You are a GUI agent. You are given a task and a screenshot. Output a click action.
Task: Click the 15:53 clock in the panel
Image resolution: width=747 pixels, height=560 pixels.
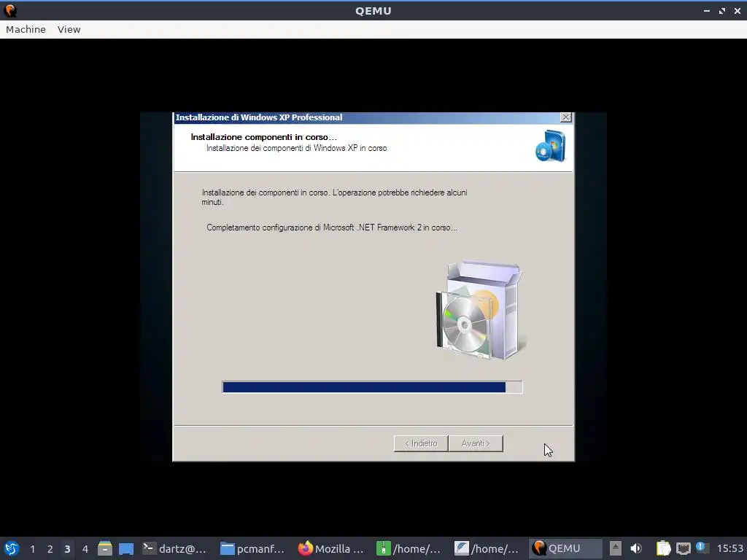click(729, 548)
